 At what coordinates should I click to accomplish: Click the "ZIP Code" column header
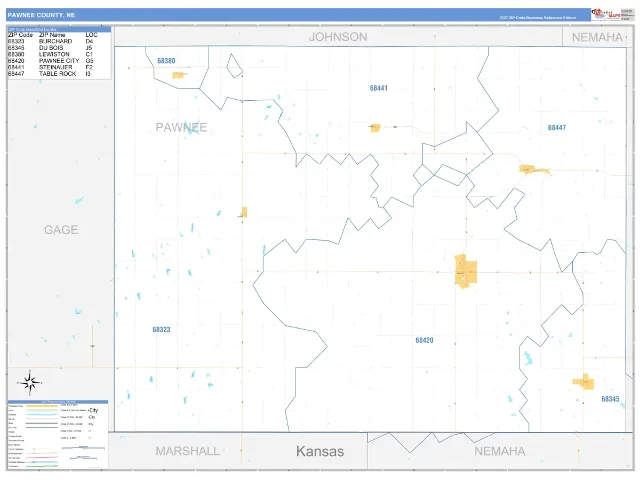[20, 35]
